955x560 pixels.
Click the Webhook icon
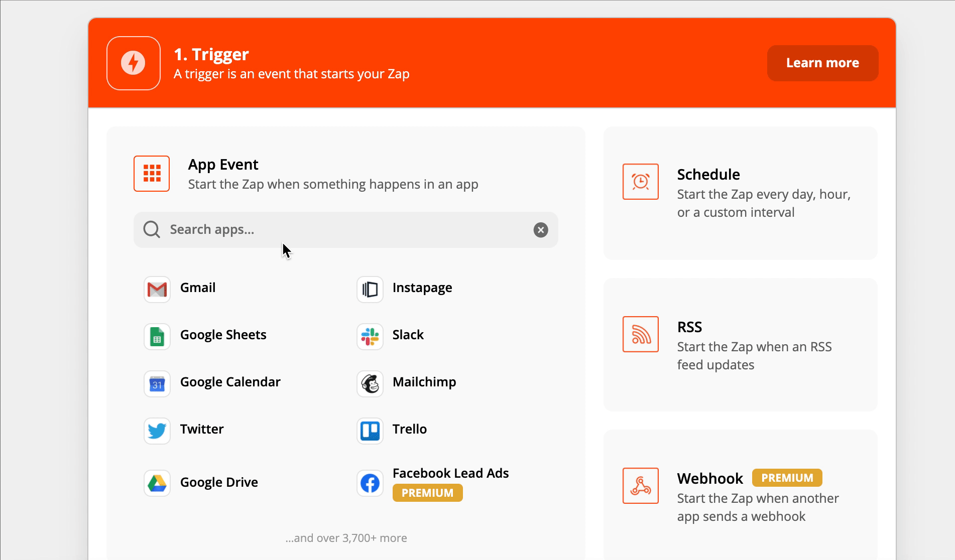click(x=641, y=486)
